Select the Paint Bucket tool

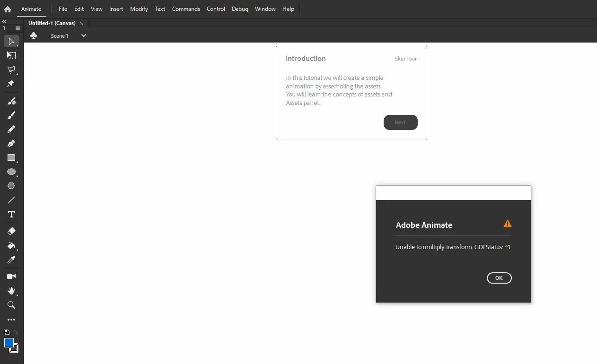coord(11,245)
